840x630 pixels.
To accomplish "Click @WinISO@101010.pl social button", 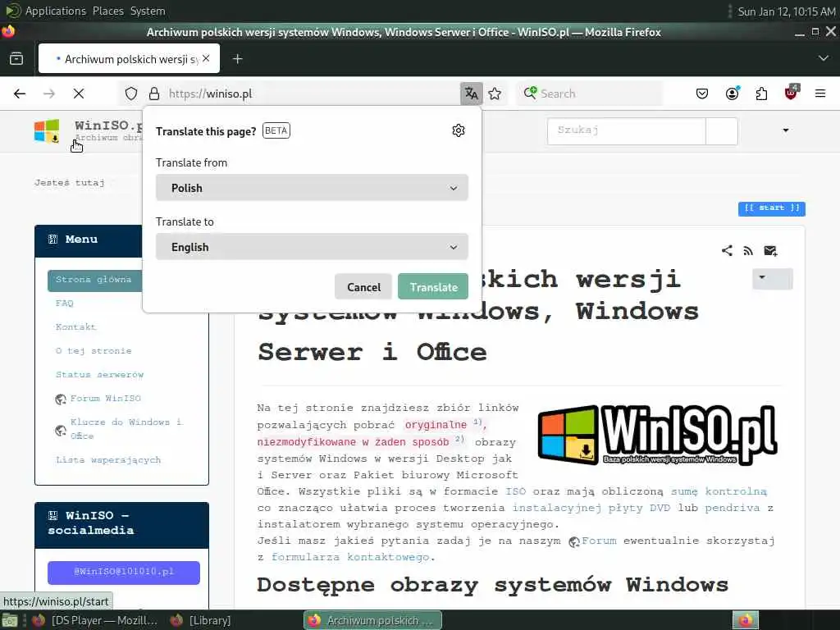I will 124,572.
